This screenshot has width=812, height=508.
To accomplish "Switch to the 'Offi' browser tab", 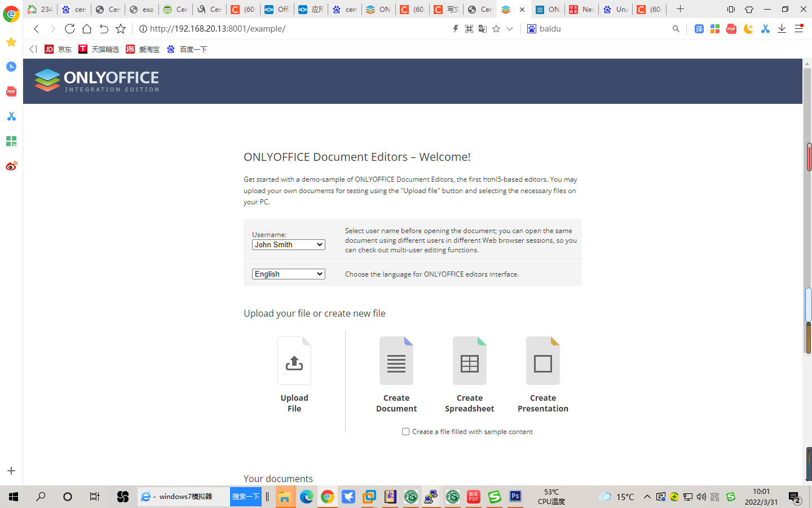I will tap(277, 9).
